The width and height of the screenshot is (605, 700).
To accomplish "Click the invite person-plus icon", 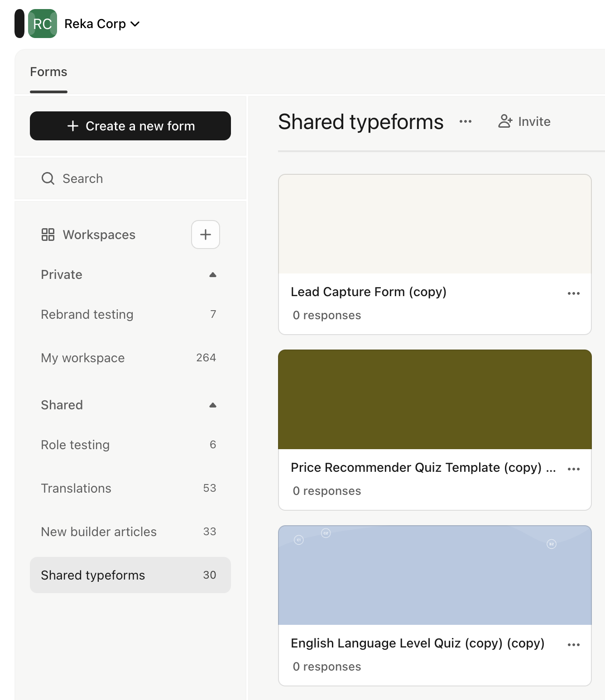I will point(505,121).
